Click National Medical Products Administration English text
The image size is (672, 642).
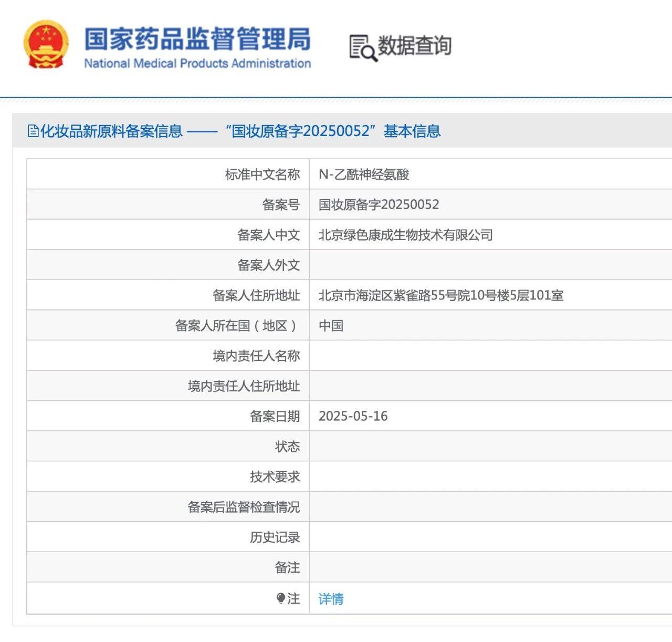point(197,64)
